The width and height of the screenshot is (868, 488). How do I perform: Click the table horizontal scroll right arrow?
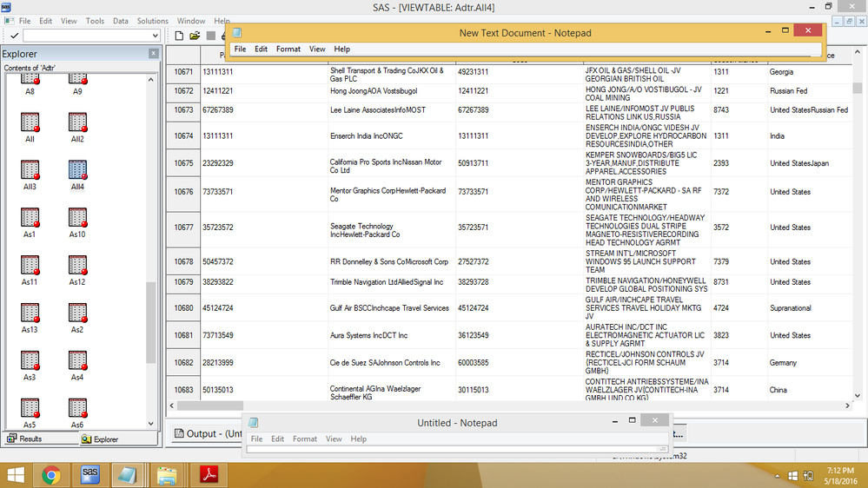coord(847,406)
